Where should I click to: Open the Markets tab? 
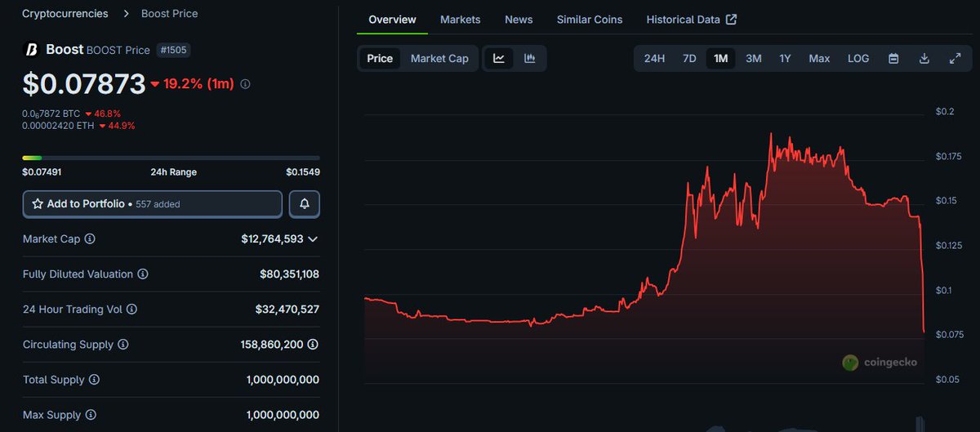click(x=461, y=19)
